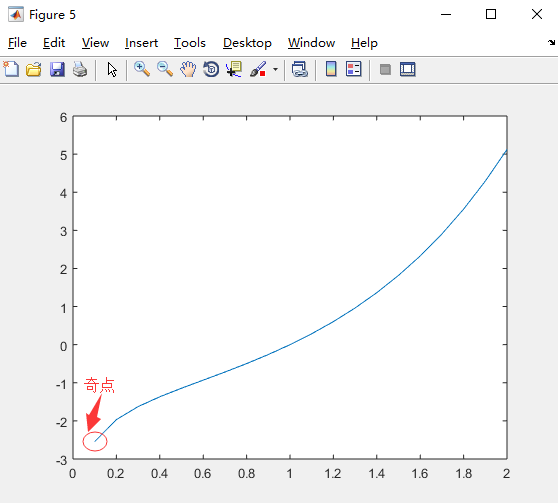Image resolution: width=558 pixels, height=503 pixels.
Task: Minimize the Figure 5 window
Action: pyautogui.click(x=446, y=14)
